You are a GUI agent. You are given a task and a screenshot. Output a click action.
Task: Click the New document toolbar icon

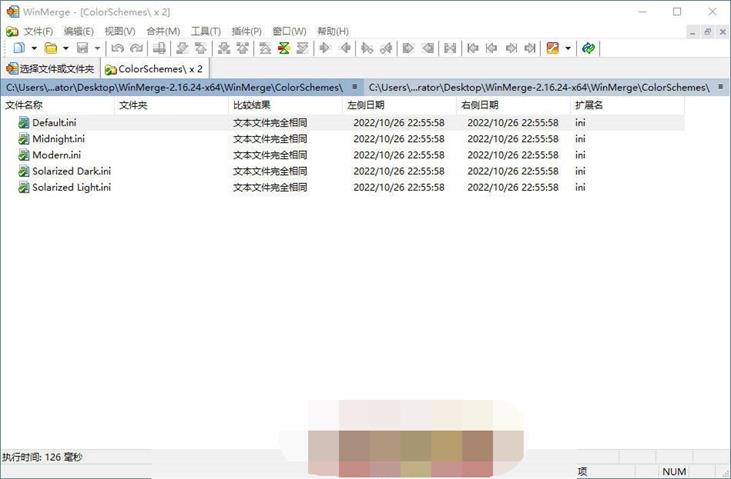tap(19, 48)
